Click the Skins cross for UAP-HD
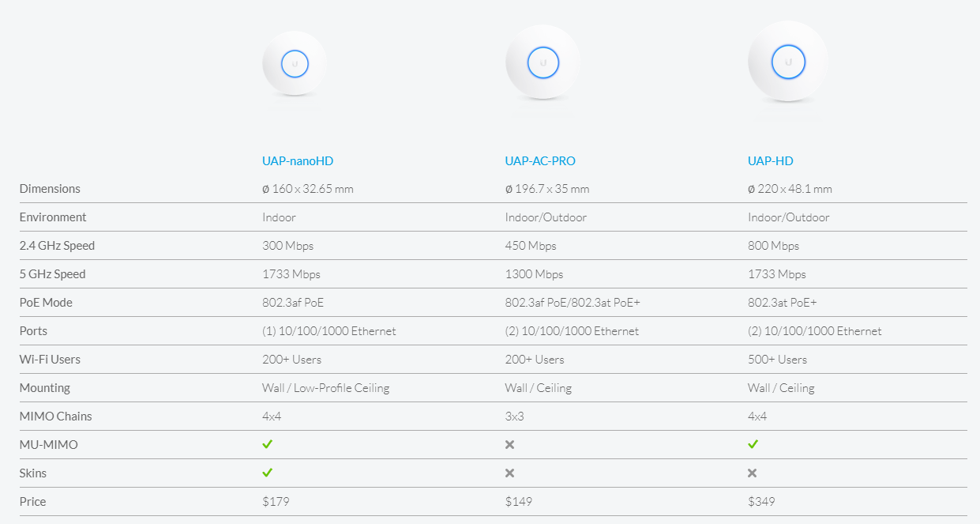 pos(753,473)
